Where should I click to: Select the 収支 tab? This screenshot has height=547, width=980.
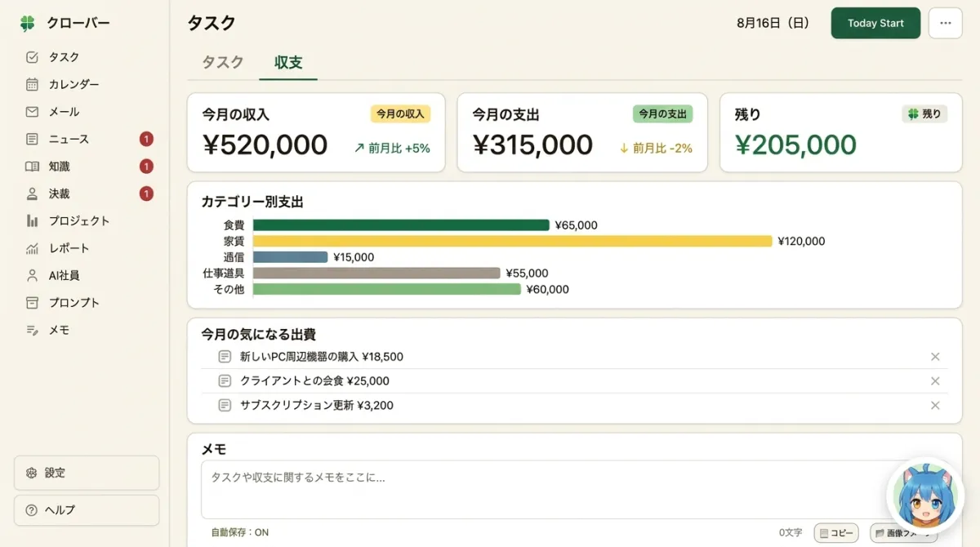tap(288, 63)
